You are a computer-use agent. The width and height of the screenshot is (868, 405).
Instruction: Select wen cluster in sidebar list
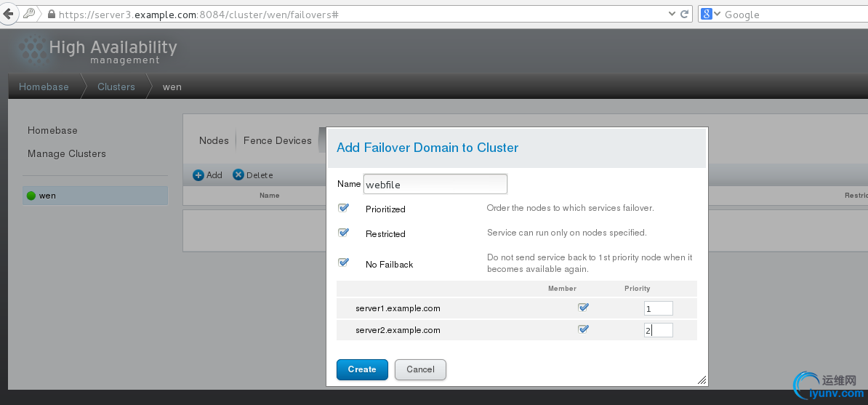(x=95, y=196)
